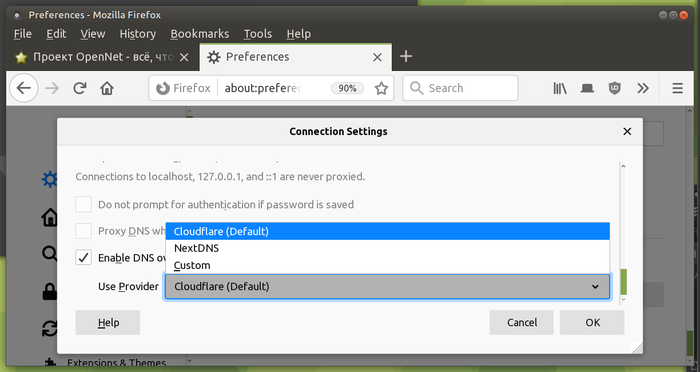Click the uBlock shield icon
The height and width of the screenshot is (372, 700).
point(615,88)
